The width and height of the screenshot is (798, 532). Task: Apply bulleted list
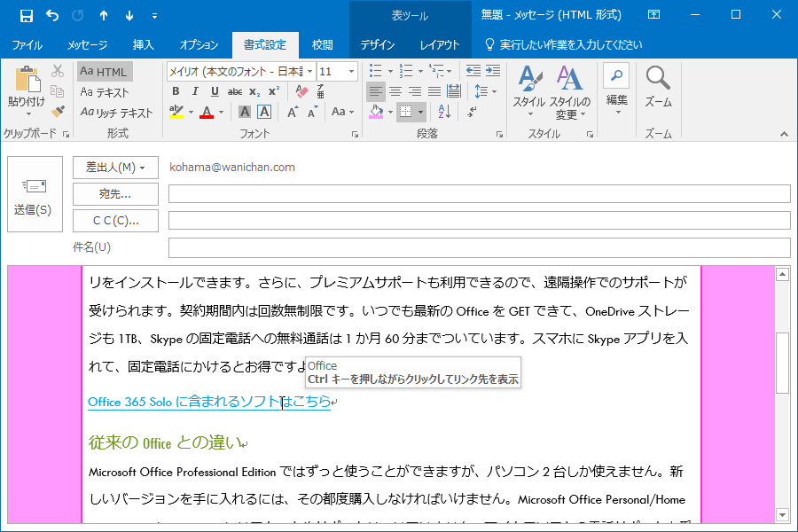tap(376, 71)
